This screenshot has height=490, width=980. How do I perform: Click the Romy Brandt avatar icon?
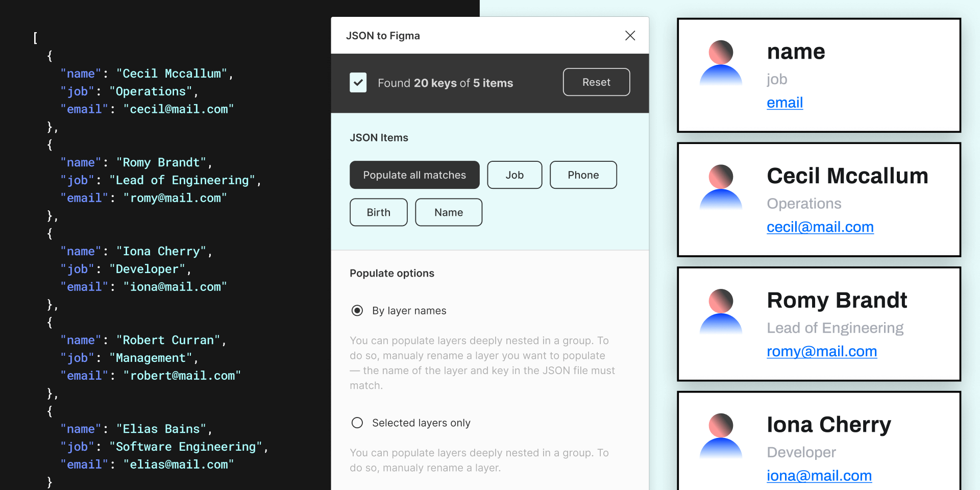pos(721,310)
